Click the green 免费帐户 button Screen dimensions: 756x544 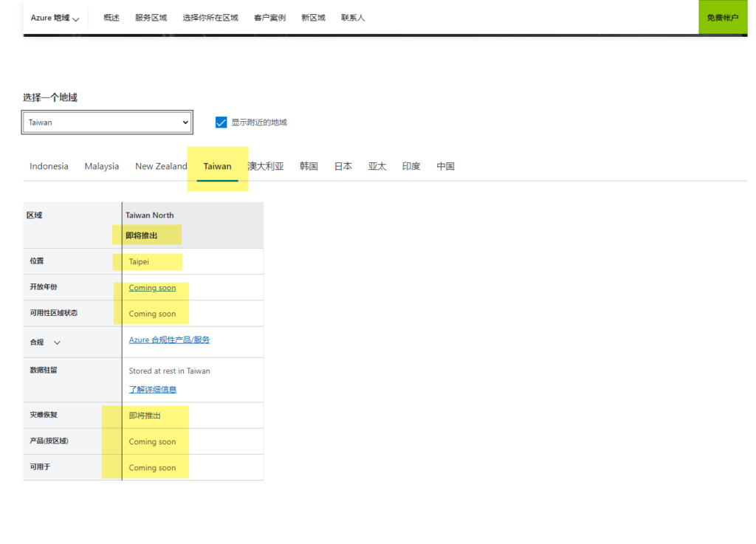pyautogui.click(x=722, y=18)
